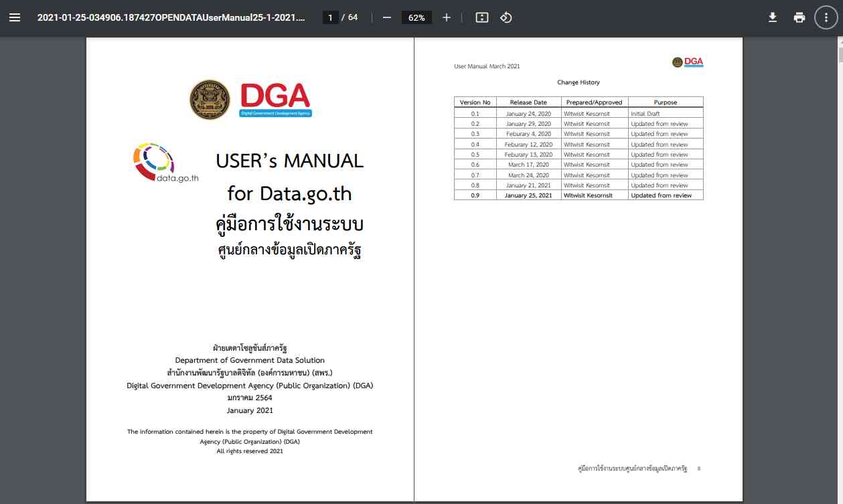Click the fit to page icon
Viewport: 843px width, 504px height.
(x=481, y=18)
